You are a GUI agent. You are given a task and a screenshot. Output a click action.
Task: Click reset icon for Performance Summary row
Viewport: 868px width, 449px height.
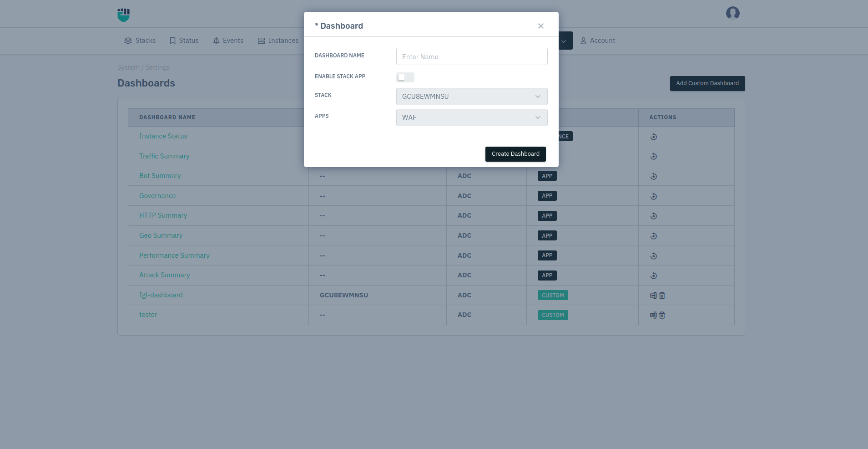point(653,256)
